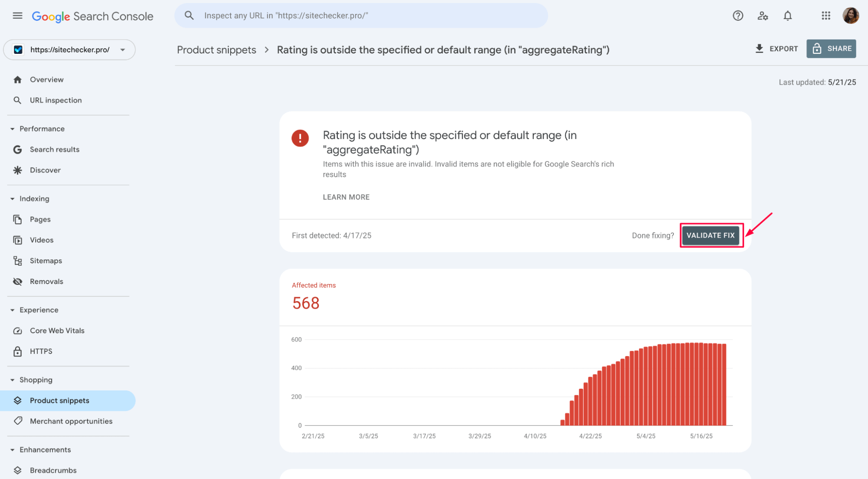This screenshot has width=868, height=479.
Task: Click the Export download icon
Action: (759, 49)
